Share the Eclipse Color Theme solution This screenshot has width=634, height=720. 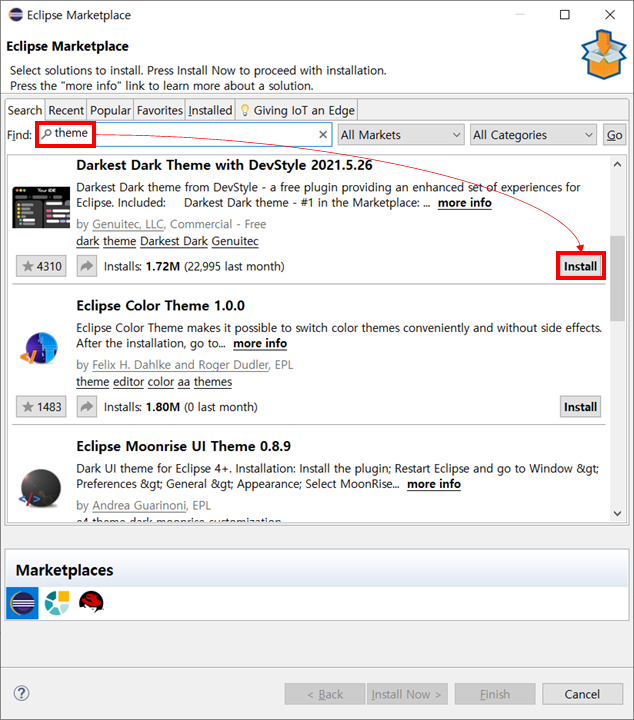pos(87,406)
